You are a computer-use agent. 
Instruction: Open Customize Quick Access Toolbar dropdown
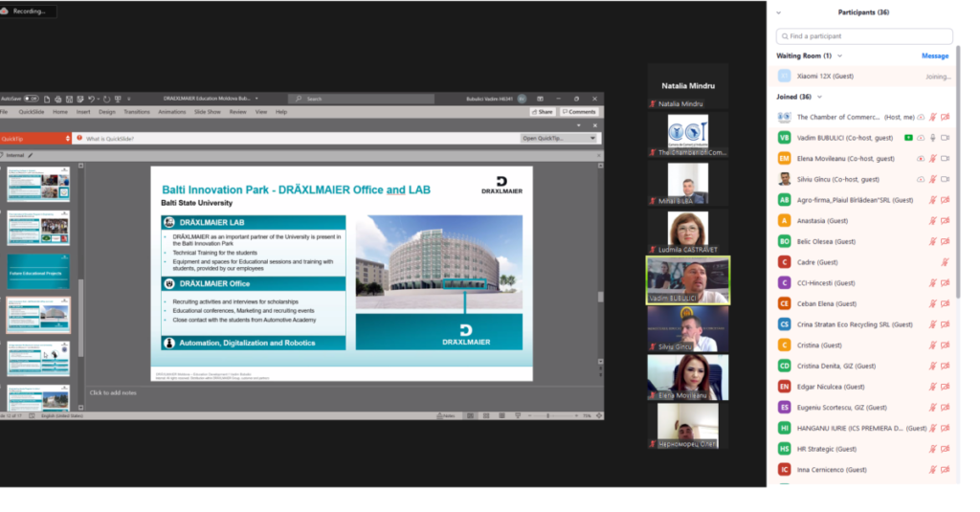tap(129, 99)
